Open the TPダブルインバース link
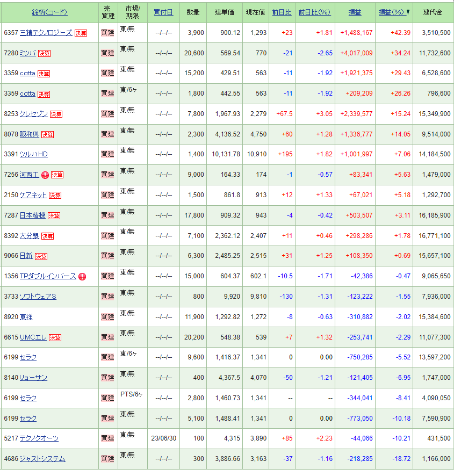Image resolution: width=454 pixels, height=476 pixels. coord(48,276)
